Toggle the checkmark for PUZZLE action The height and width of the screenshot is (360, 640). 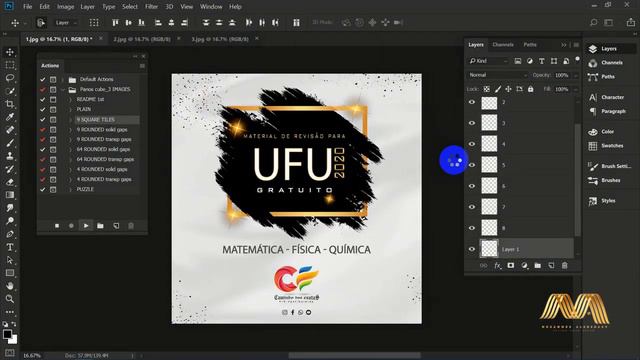(42, 189)
